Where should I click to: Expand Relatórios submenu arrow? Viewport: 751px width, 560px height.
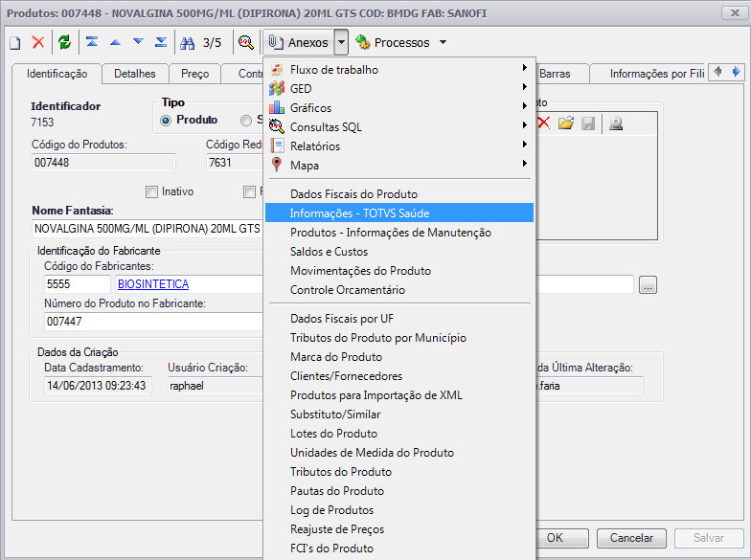click(x=525, y=144)
